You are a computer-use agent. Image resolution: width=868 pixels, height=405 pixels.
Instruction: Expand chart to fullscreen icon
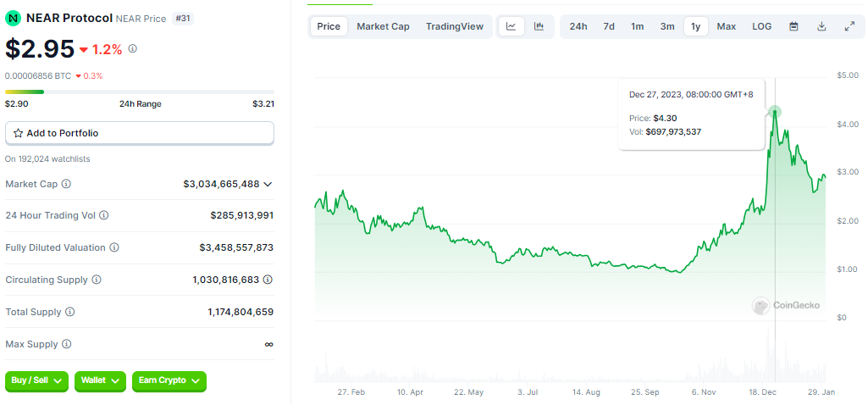tap(849, 26)
